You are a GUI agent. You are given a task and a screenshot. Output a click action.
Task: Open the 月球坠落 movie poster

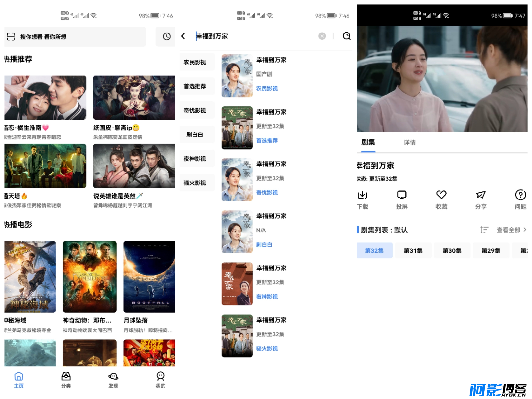click(x=149, y=277)
